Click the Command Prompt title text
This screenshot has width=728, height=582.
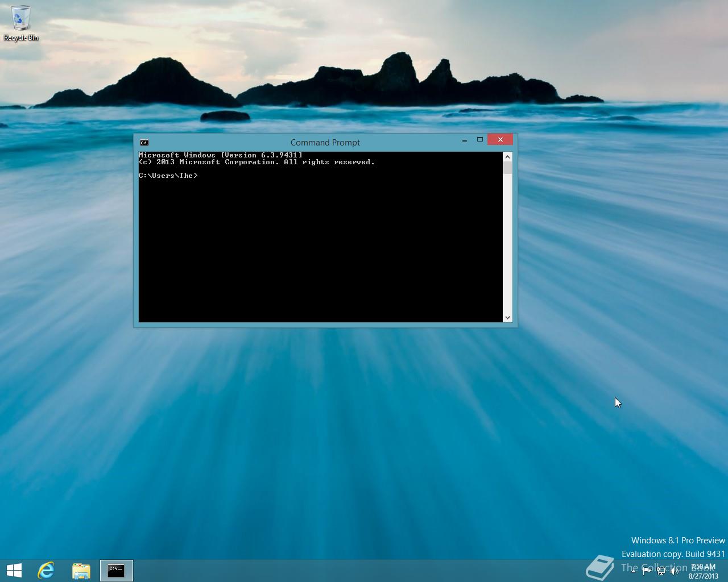[325, 143]
